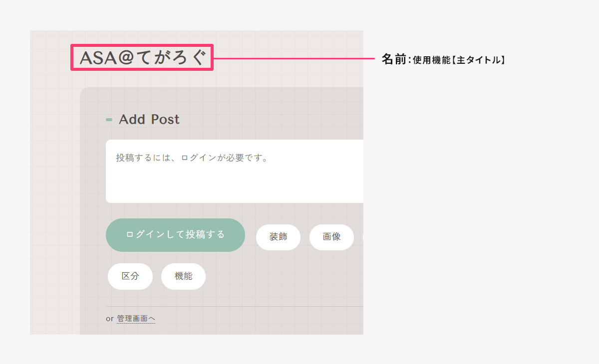Click the Add Post heading
Screen dimensions: 599x364
click(x=149, y=120)
